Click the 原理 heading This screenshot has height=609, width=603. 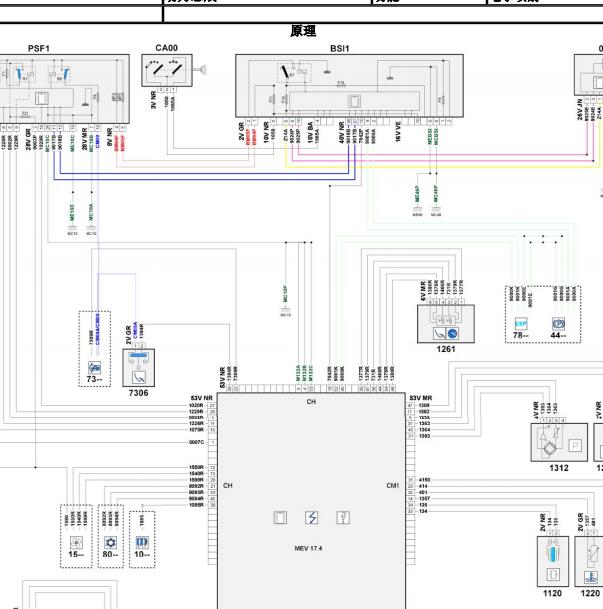point(303,31)
